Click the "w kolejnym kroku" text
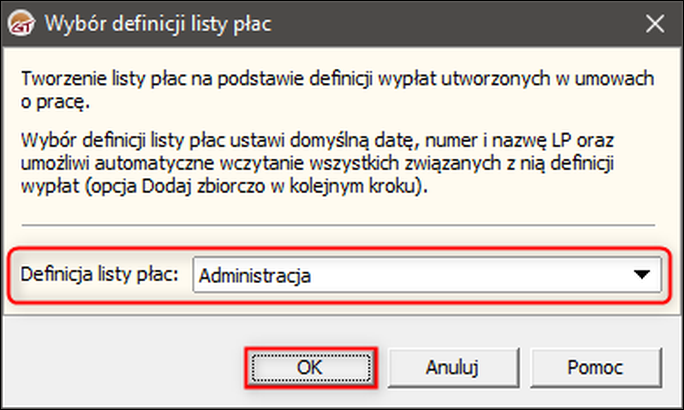684x410 pixels. tap(364, 184)
